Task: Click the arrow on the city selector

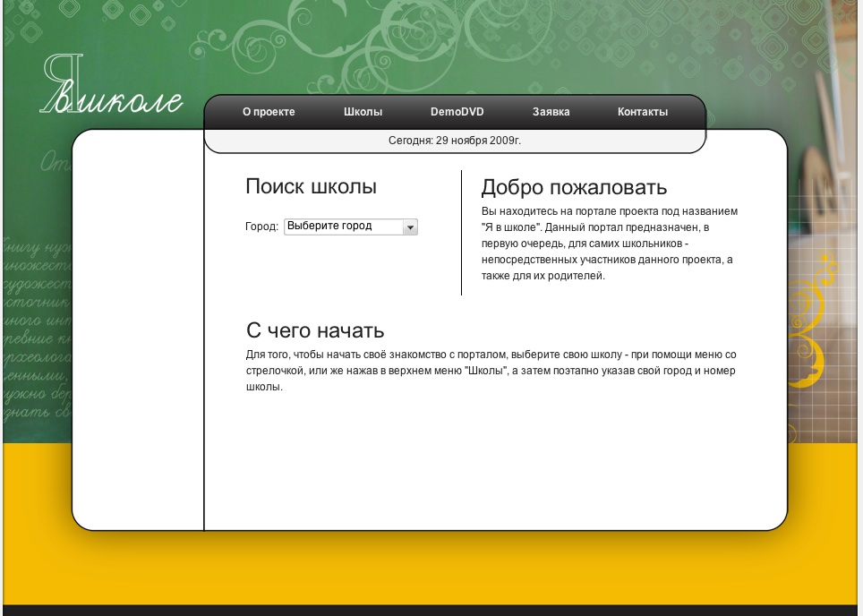Action: point(410,227)
